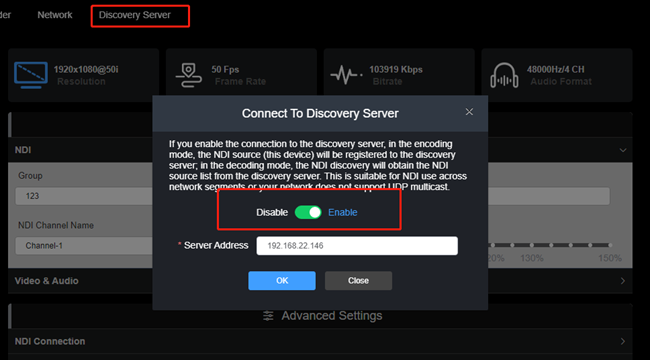This screenshot has width=650, height=360.
Task: Confirm with the OK button
Action: 282,281
